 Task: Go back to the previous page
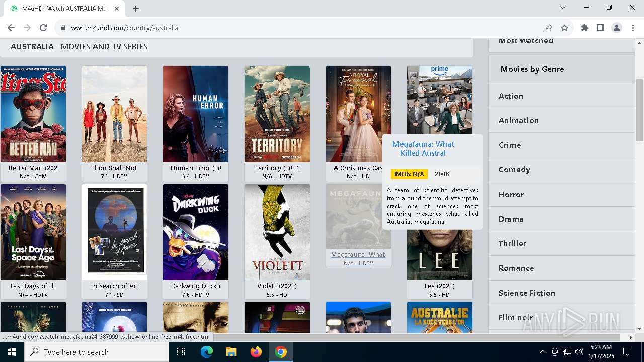tap(11, 28)
